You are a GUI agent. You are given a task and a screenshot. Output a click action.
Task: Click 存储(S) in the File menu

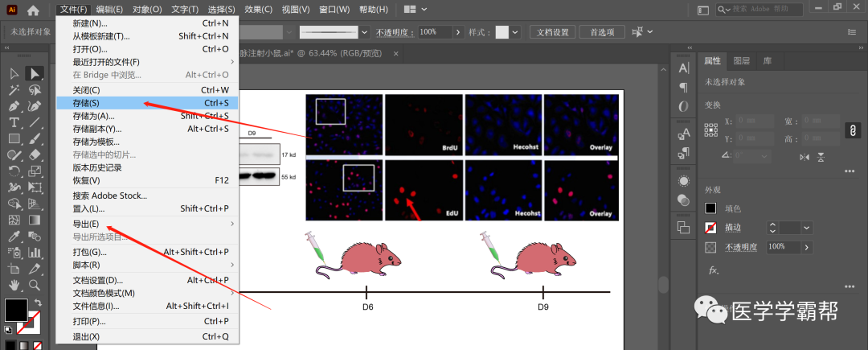(86, 103)
